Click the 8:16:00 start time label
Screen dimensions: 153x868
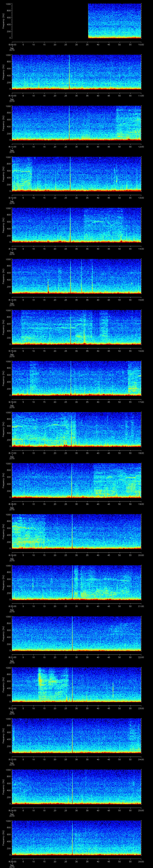[12, 402]
